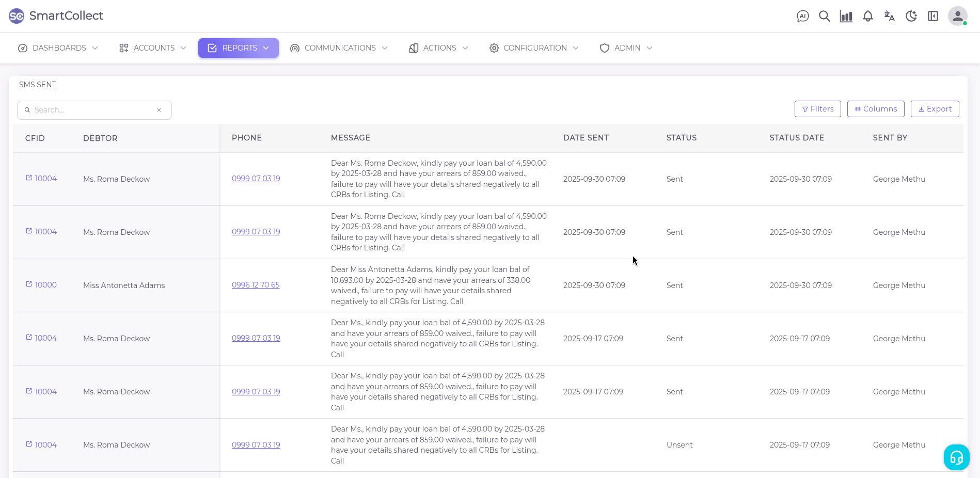Open CFID 10000 account link
Image resolution: width=980 pixels, height=478 pixels.
(45, 285)
